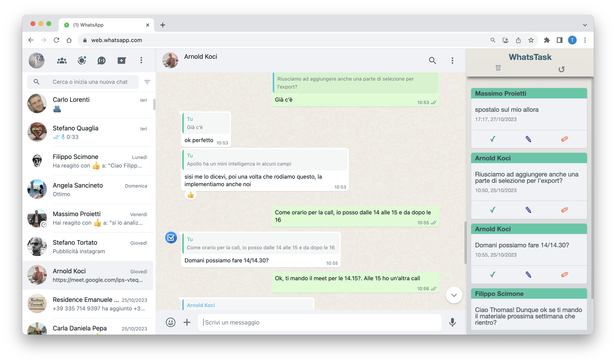Start voice recording with microphone icon
616x364 pixels.
click(452, 322)
